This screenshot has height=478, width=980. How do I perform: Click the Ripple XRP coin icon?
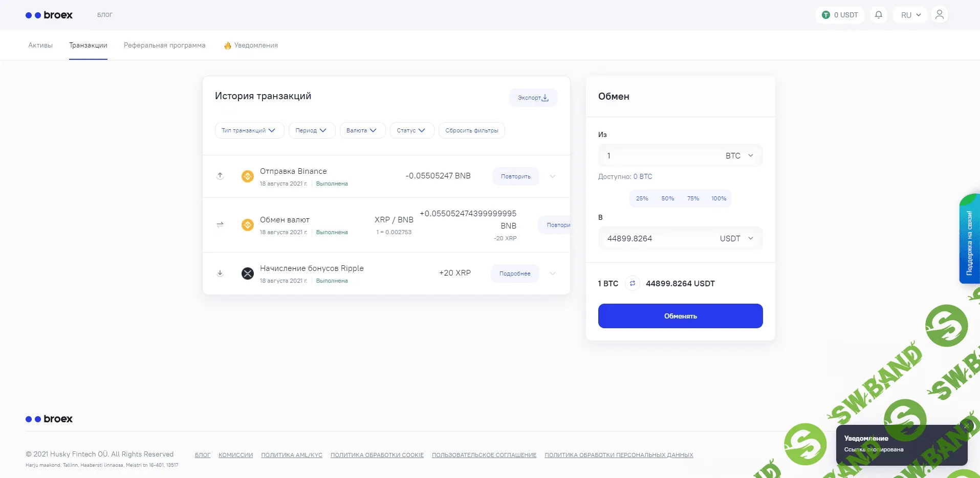pos(248,274)
